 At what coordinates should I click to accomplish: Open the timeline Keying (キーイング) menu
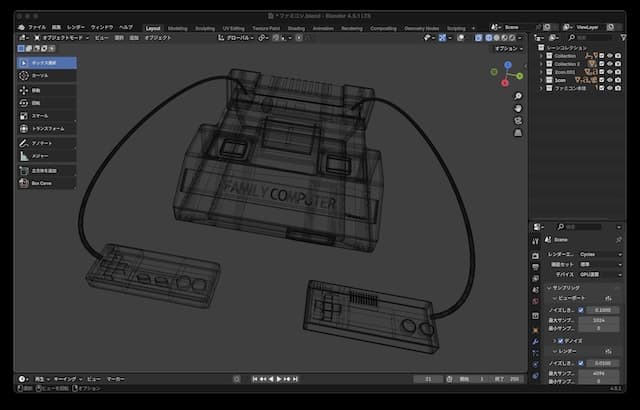pyautogui.click(x=68, y=379)
